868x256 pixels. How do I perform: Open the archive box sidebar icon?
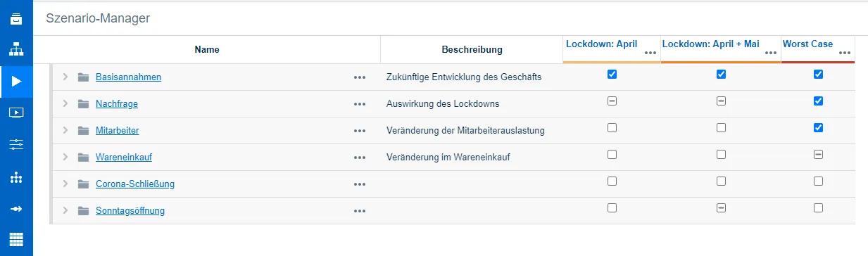pos(16,18)
